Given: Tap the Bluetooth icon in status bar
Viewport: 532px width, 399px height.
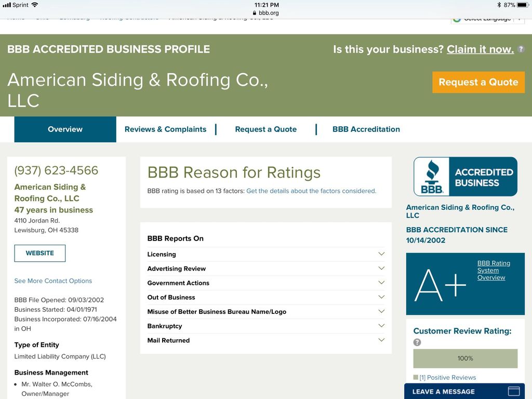Looking at the screenshot, I should 499,5.
